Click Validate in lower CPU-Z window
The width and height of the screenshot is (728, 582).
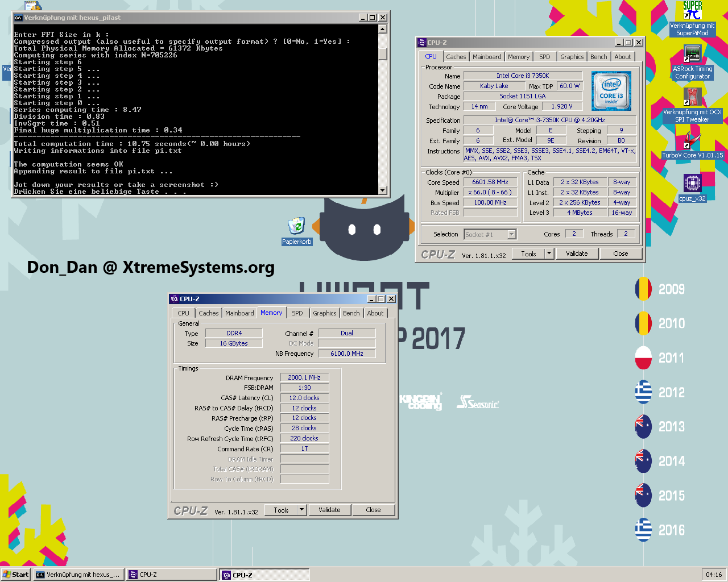pos(329,510)
